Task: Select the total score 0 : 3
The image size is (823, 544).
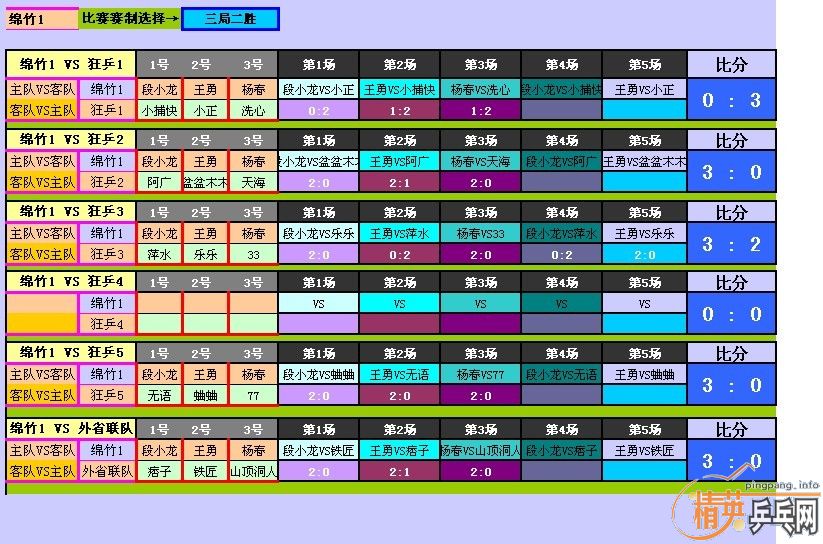Action: pos(731,100)
